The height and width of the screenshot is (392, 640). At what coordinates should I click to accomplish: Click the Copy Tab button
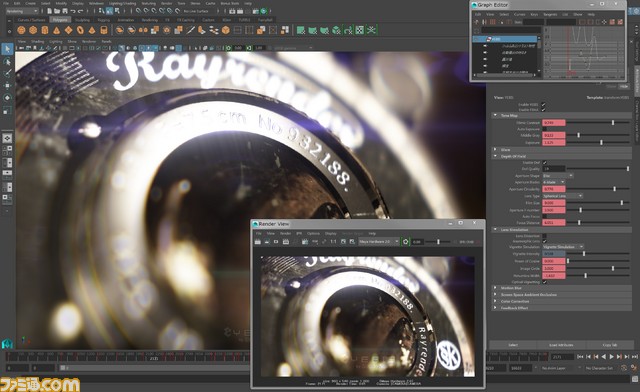click(x=609, y=345)
